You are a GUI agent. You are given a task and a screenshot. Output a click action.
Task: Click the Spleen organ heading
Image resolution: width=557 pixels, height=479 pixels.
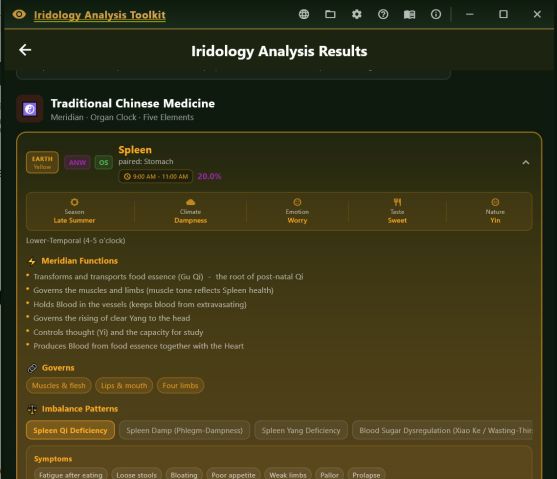135,150
